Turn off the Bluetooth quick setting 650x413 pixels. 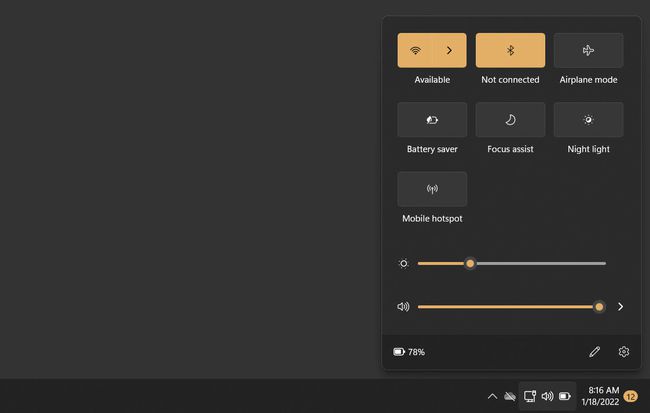click(510, 50)
